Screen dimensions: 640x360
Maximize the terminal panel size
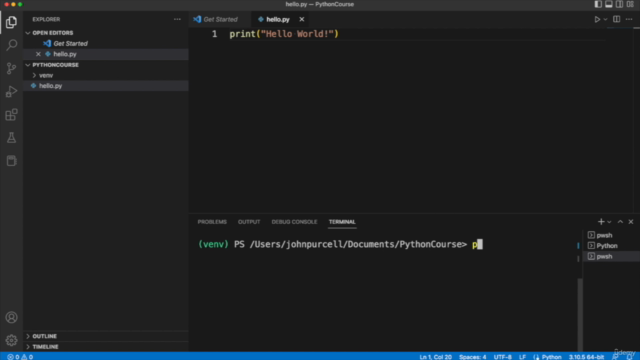[x=620, y=222]
